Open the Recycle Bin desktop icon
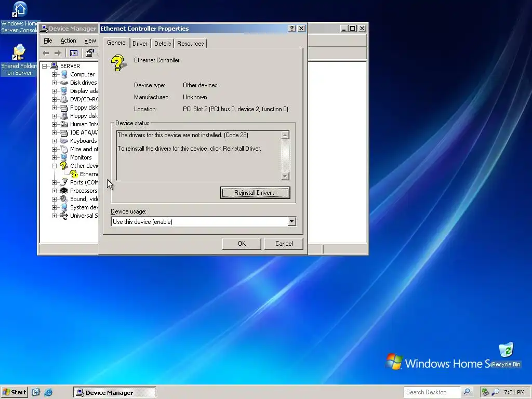Image resolution: width=532 pixels, height=399 pixels. [506, 355]
